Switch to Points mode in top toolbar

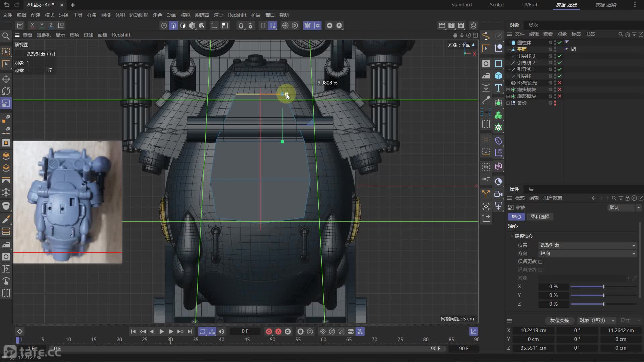(x=164, y=25)
